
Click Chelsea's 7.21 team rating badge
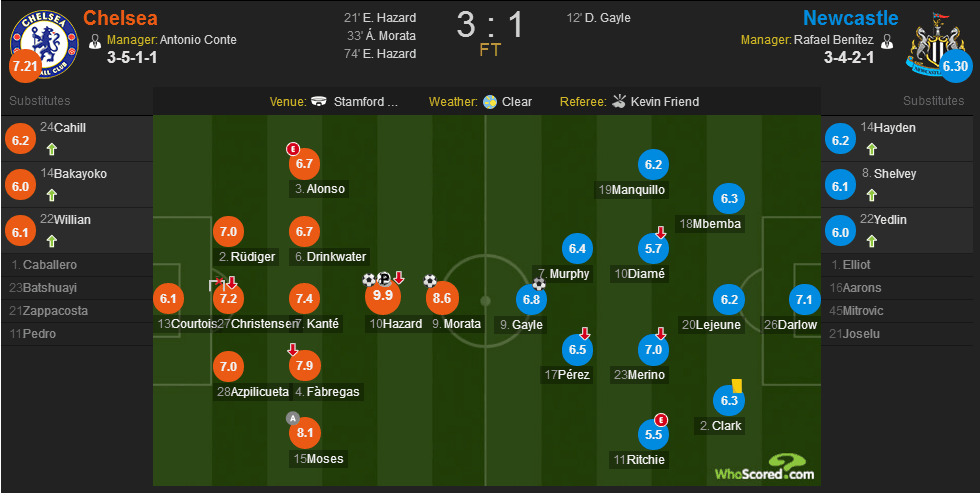pyautogui.click(x=25, y=66)
